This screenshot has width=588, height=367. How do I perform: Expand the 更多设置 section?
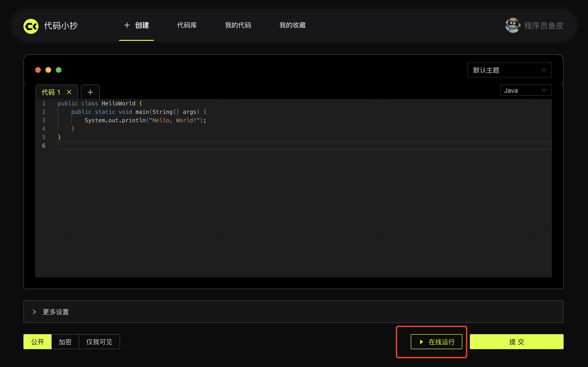click(56, 312)
